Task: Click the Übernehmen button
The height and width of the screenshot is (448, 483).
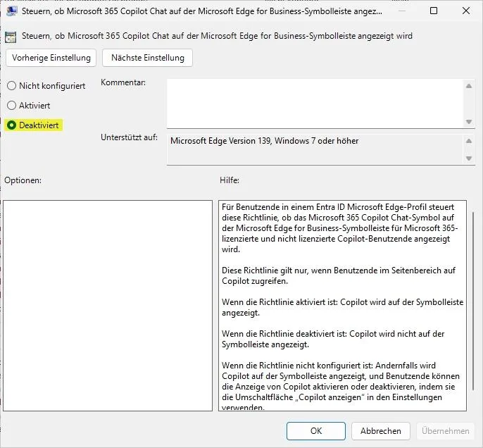Action: 446,431
